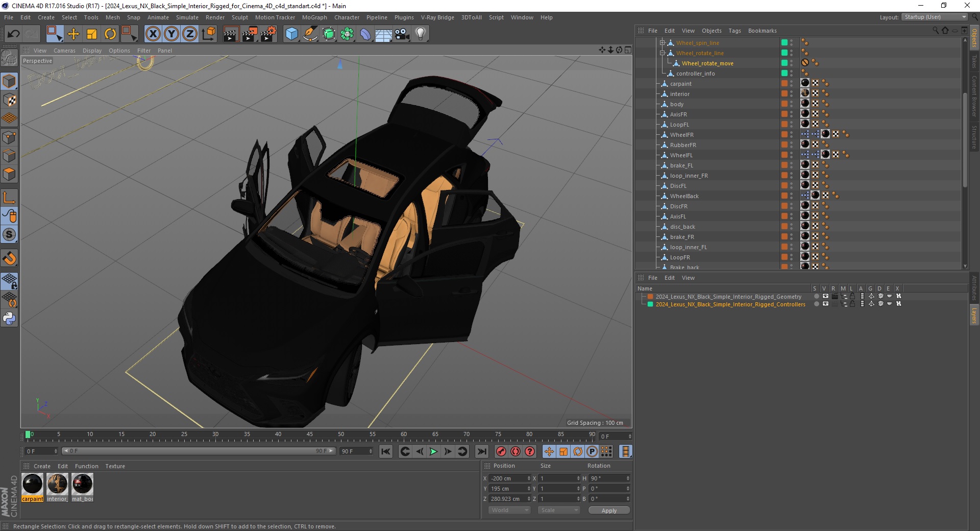The image size is (980, 531).
Task: Add a camera object
Action: tap(402, 34)
